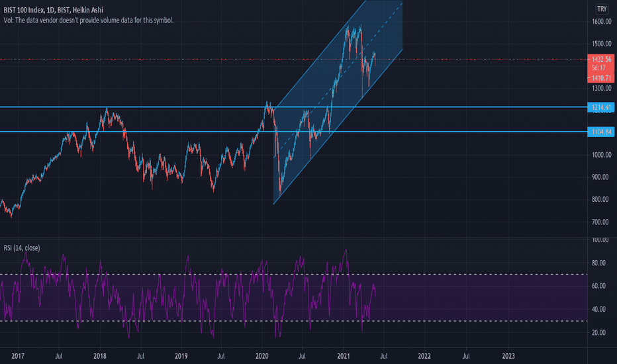Click the 1000.00 price axis value
617x364 pixels.
tap(602, 155)
